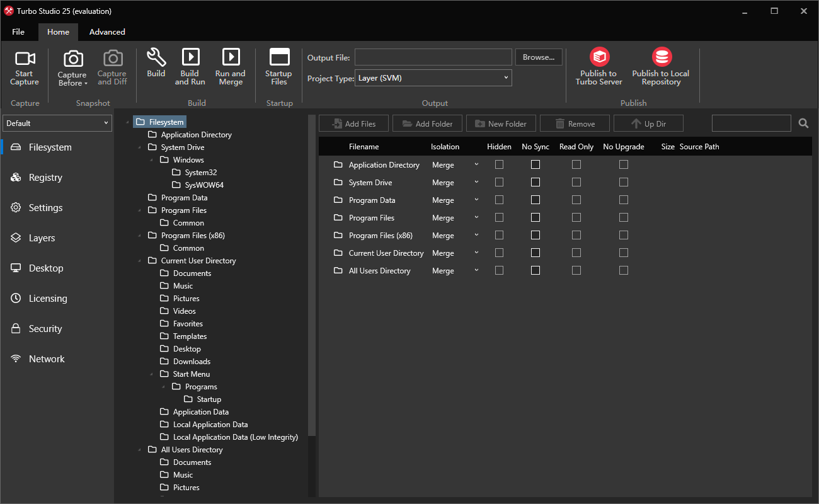Open the Settings section in the sidebar
The image size is (819, 504).
[x=57, y=208]
